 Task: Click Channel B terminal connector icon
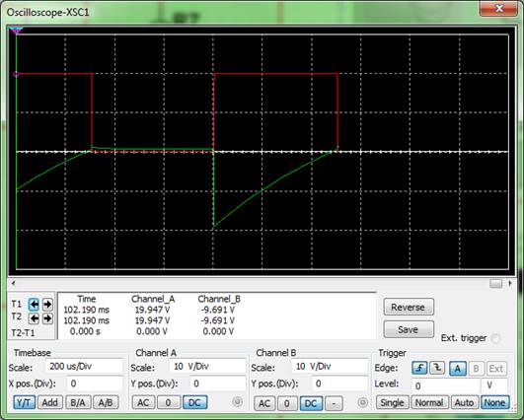[x=362, y=402]
